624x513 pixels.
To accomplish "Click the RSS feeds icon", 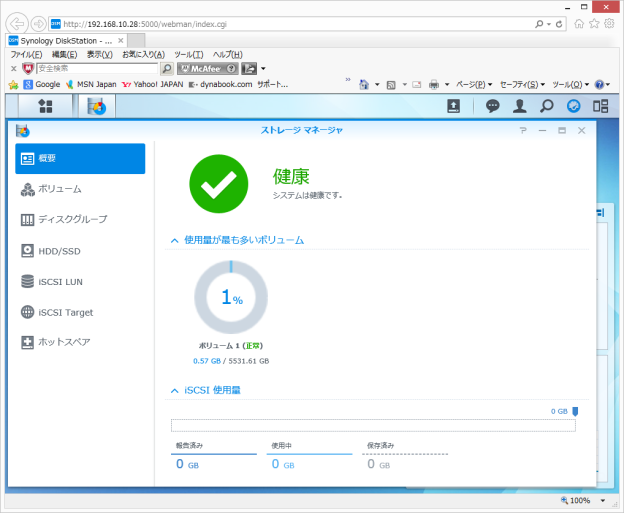I will pyautogui.click(x=391, y=84).
